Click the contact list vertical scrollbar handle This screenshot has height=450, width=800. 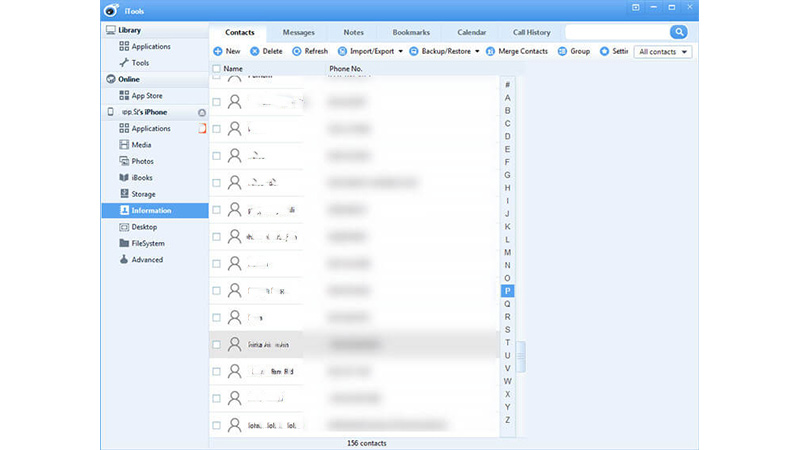[520, 357]
